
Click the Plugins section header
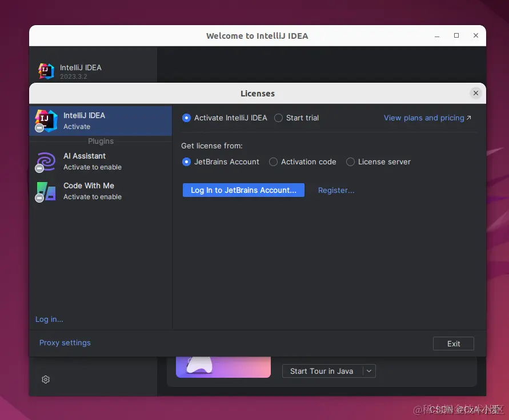(101, 141)
